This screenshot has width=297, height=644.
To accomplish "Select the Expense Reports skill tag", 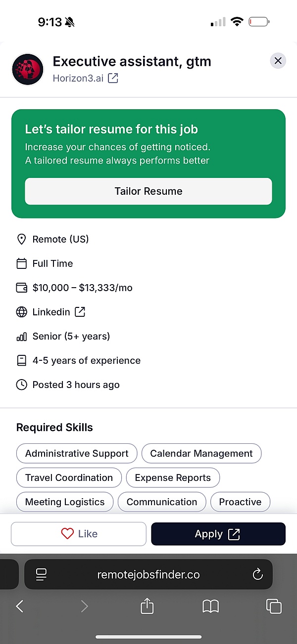I will pos(173,477).
